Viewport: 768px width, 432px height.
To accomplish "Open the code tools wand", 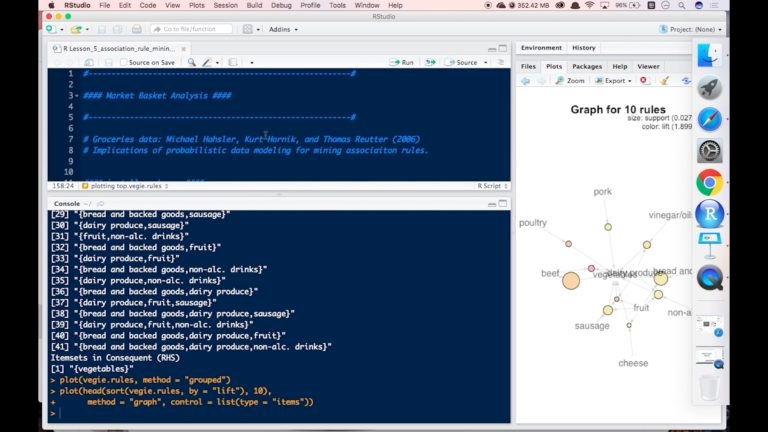I will coord(207,62).
